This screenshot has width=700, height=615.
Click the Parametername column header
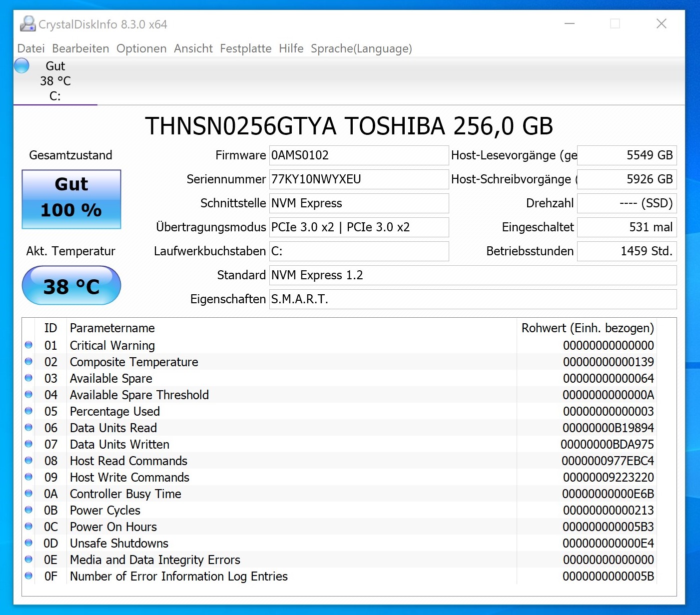112,328
